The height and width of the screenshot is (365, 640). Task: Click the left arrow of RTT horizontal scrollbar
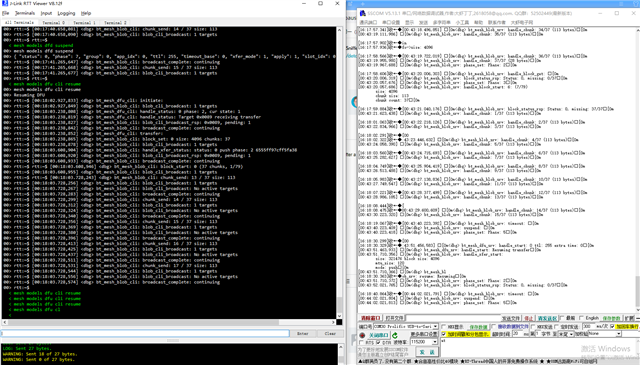[4, 322]
